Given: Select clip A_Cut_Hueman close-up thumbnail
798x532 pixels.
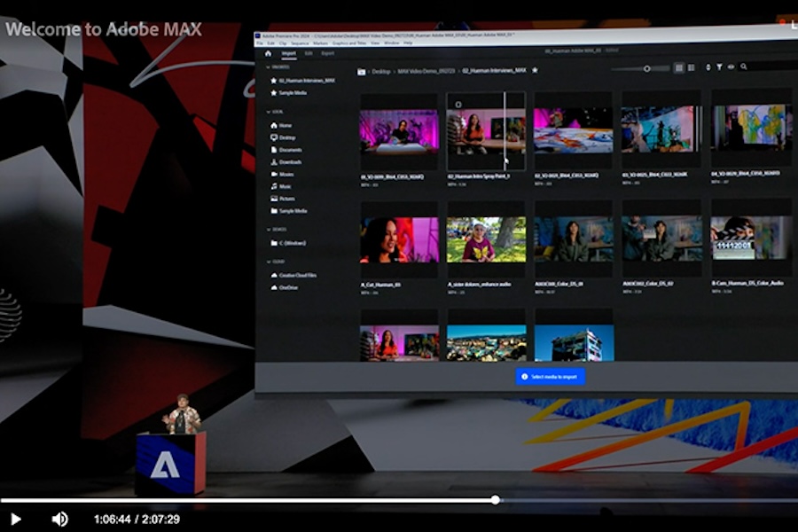Looking at the screenshot, I should tap(400, 239).
